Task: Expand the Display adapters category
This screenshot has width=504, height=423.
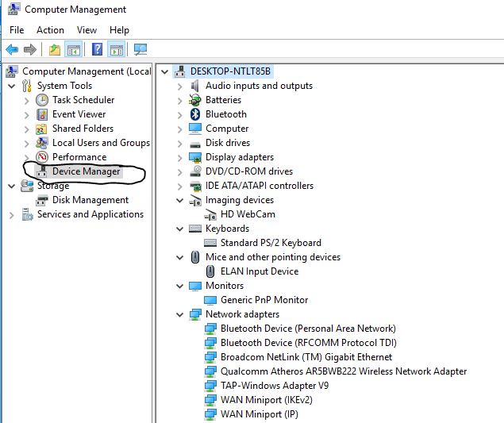Action: (180, 157)
